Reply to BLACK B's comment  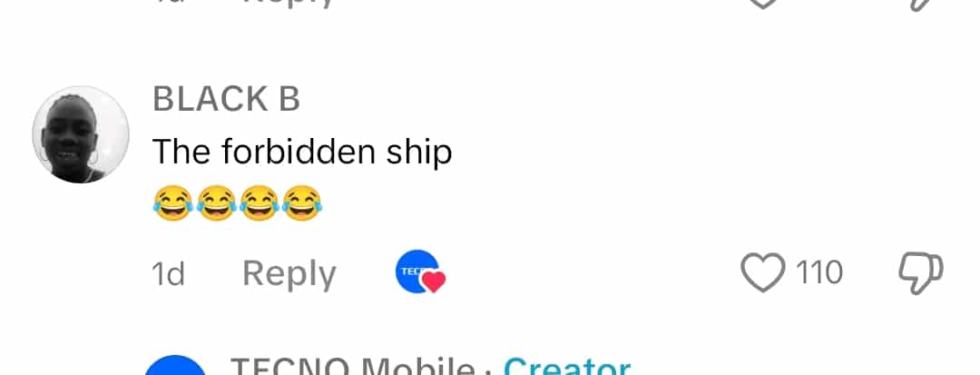289,273
